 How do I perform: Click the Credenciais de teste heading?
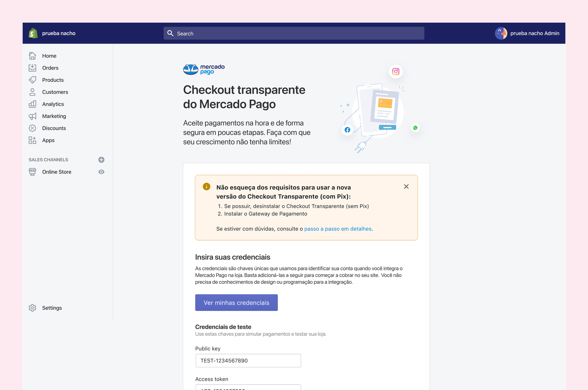click(223, 327)
